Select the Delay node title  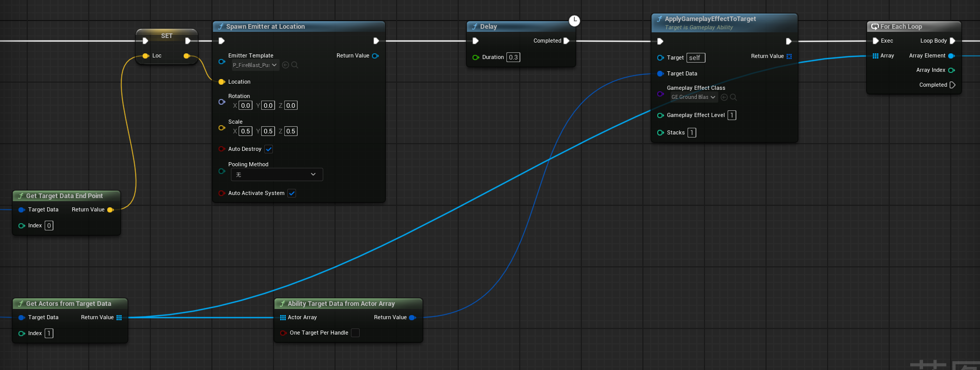[x=488, y=26]
